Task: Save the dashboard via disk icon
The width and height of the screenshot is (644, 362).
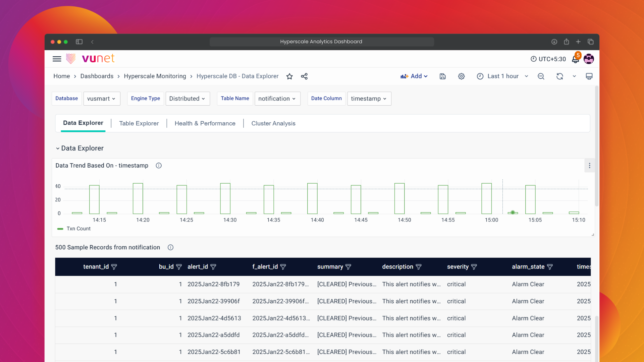Action: pos(442,76)
